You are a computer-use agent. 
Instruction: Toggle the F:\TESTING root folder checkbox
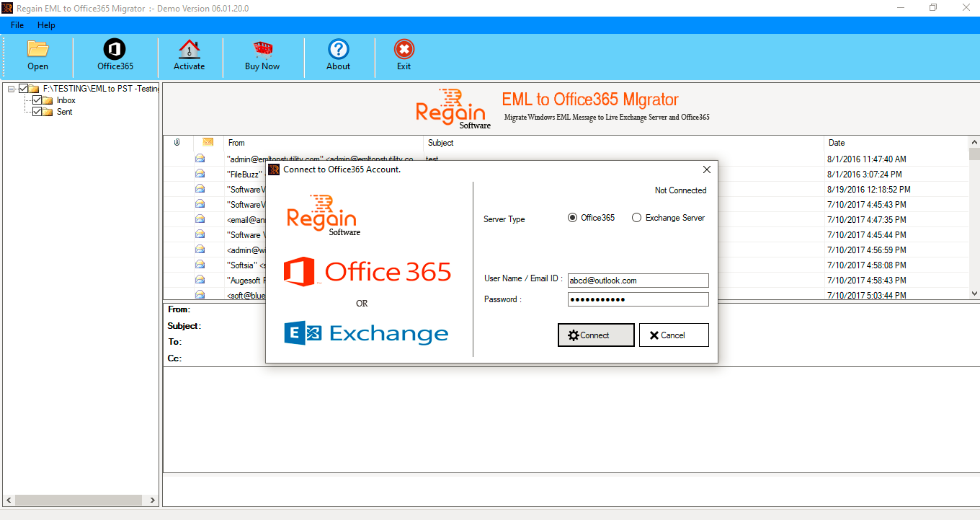(23, 89)
